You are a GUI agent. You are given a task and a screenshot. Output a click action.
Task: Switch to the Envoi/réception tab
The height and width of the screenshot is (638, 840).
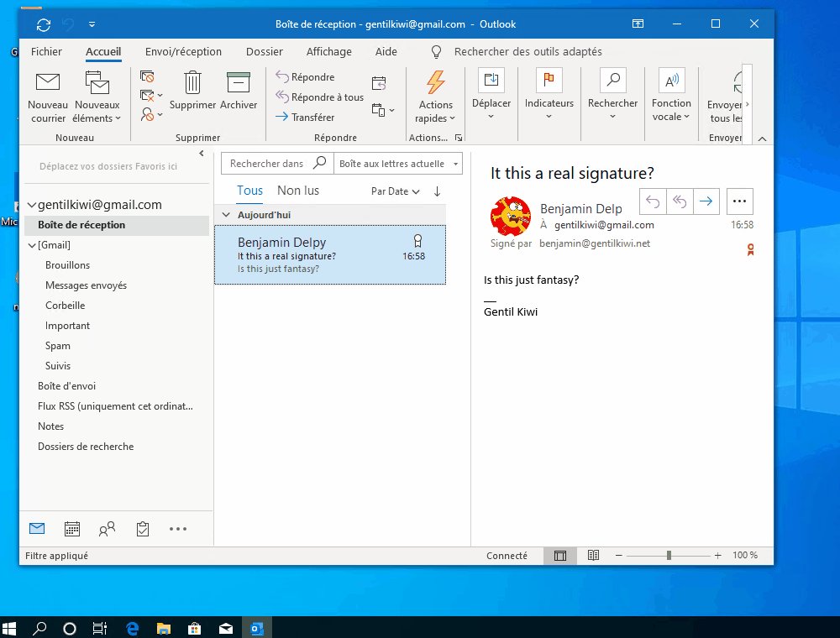[x=183, y=51]
